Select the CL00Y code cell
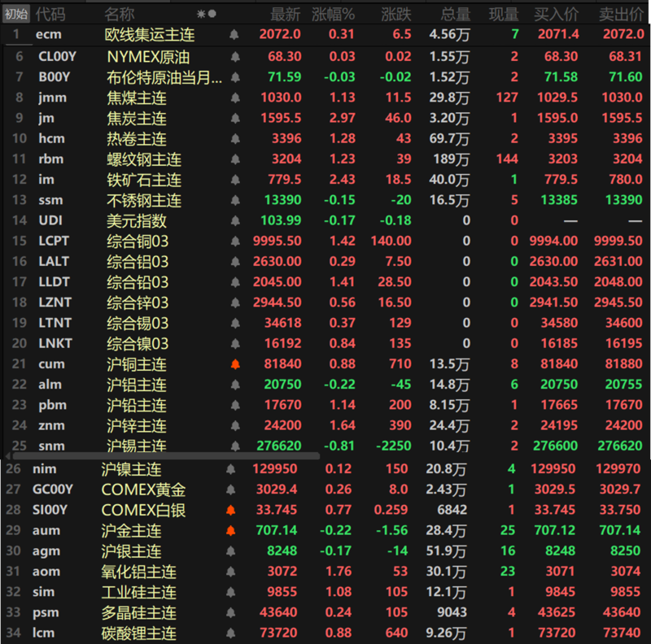This screenshot has width=651, height=644. [57, 56]
